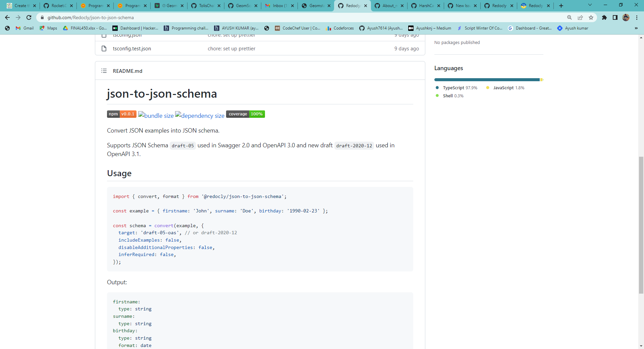Switch to the Inbox browser tab
This screenshot has height=349, width=644.
click(278, 5)
